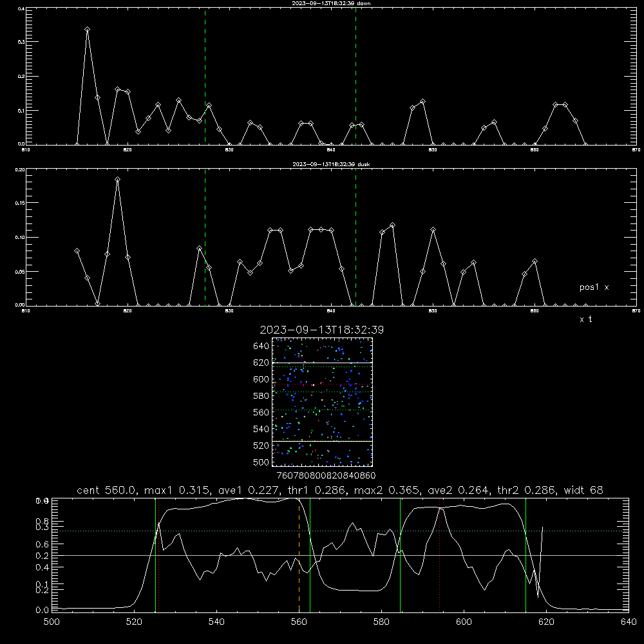
Task: Click the tallest peak diamond in dawn plot
Action: 87,30
